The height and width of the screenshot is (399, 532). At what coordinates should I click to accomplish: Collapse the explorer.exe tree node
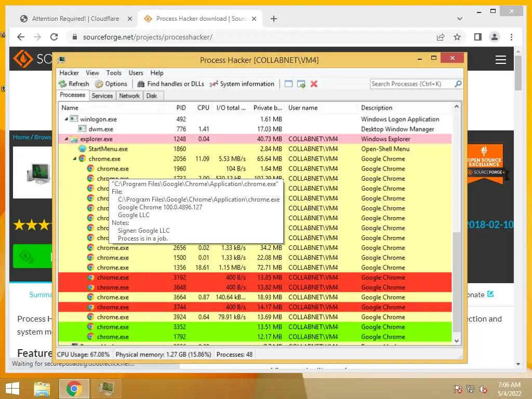coord(66,139)
